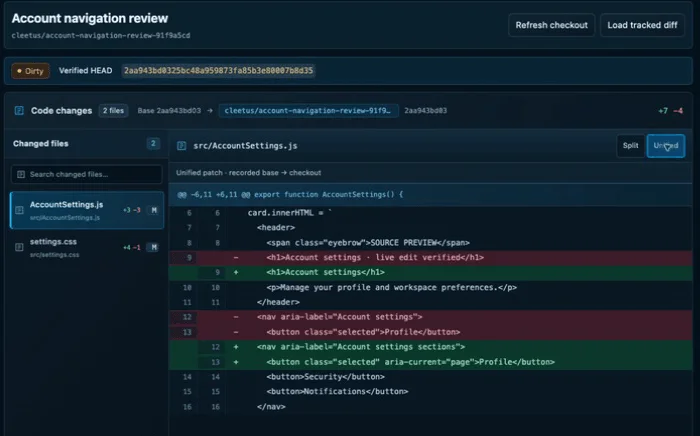Click the −4 deletions count

(x=678, y=111)
